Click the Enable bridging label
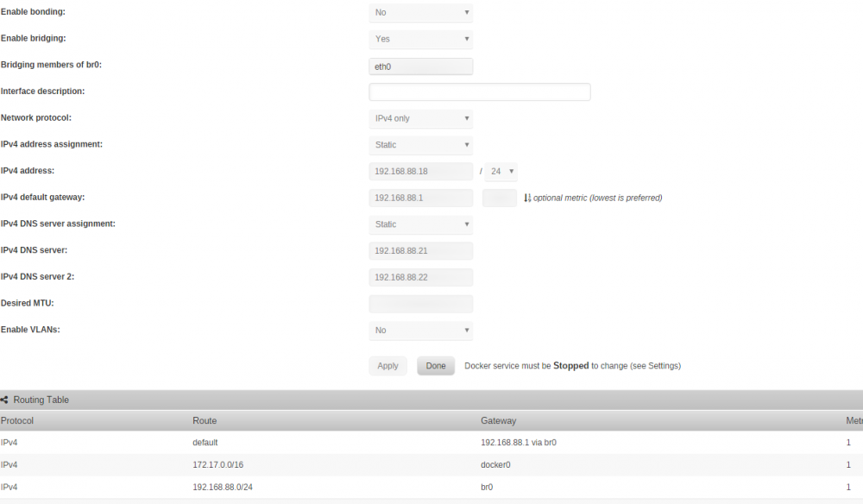The image size is (863, 504). (33, 38)
